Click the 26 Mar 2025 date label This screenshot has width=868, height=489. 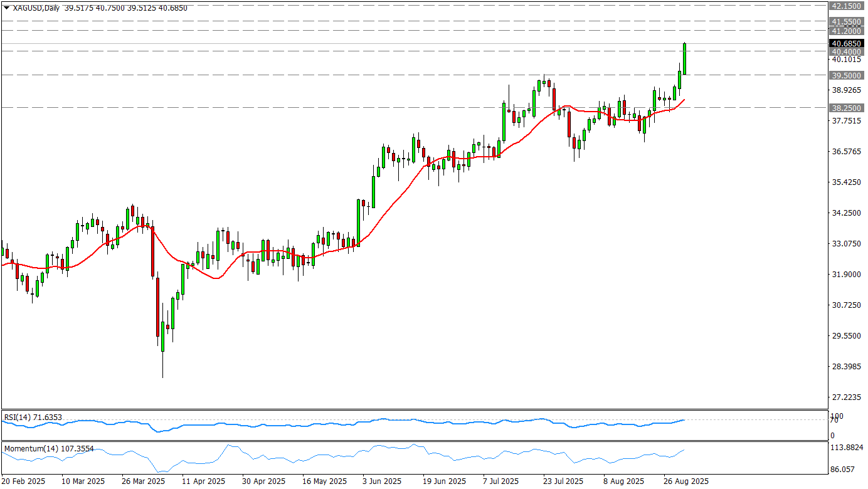point(144,481)
